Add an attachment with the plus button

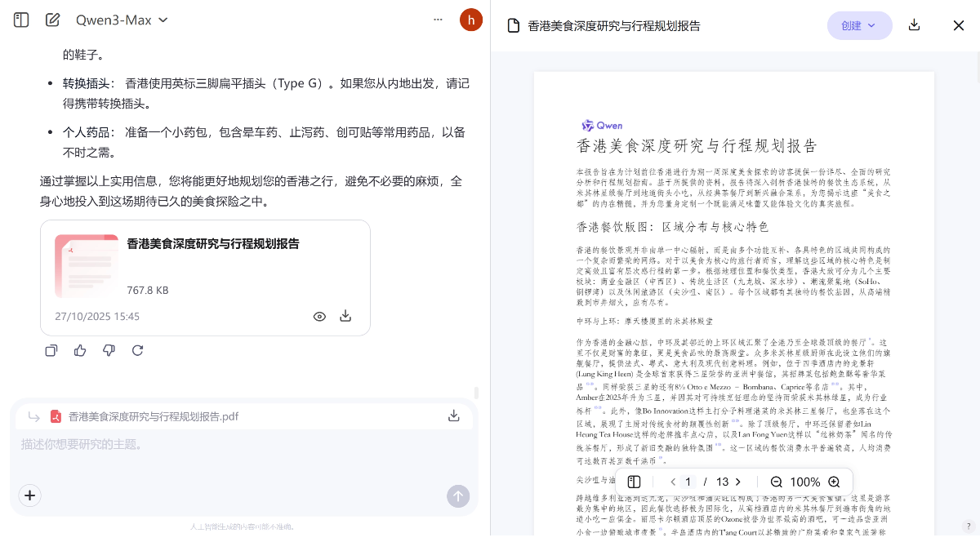[x=29, y=495]
